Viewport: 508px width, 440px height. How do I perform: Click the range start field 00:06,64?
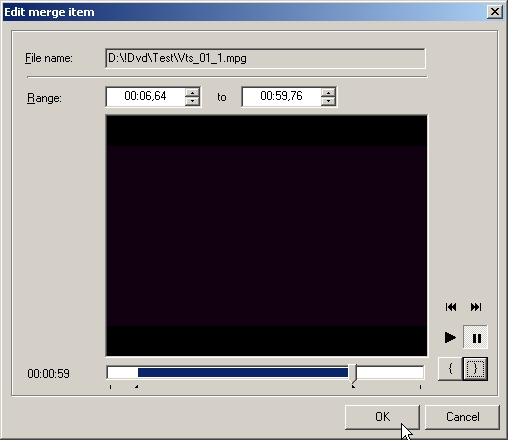[x=146, y=97]
